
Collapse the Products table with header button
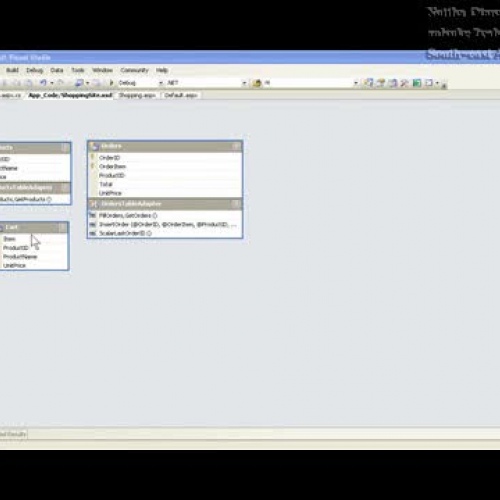point(65,148)
